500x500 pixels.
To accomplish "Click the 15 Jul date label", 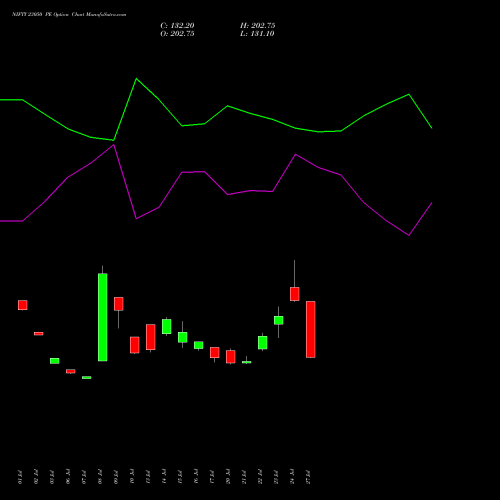I will click(180, 477).
